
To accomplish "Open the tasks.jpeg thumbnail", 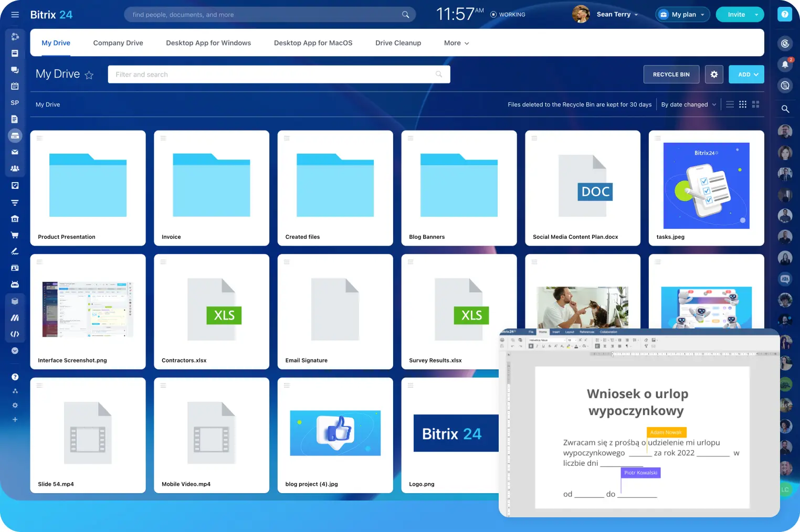I will (706, 186).
